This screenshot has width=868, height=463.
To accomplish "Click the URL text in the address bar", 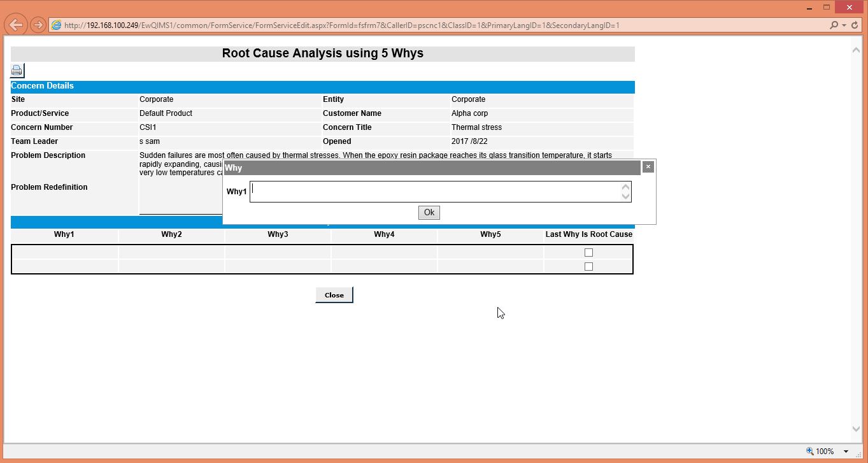I will pos(341,25).
